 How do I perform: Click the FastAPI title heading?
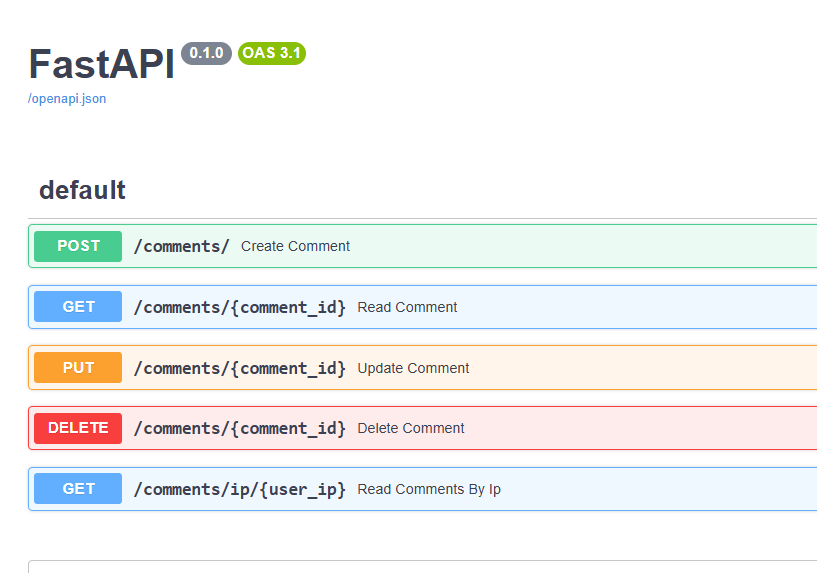click(101, 64)
